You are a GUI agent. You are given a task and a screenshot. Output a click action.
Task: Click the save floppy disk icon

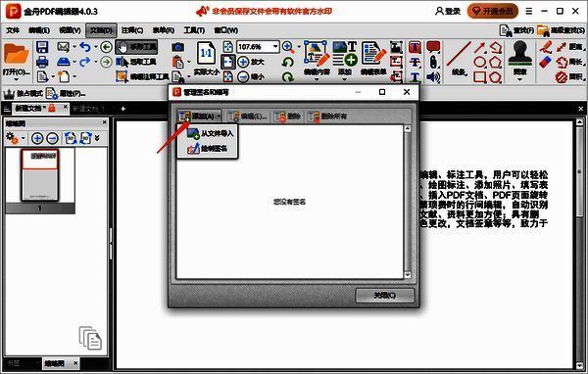tap(42, 47)
